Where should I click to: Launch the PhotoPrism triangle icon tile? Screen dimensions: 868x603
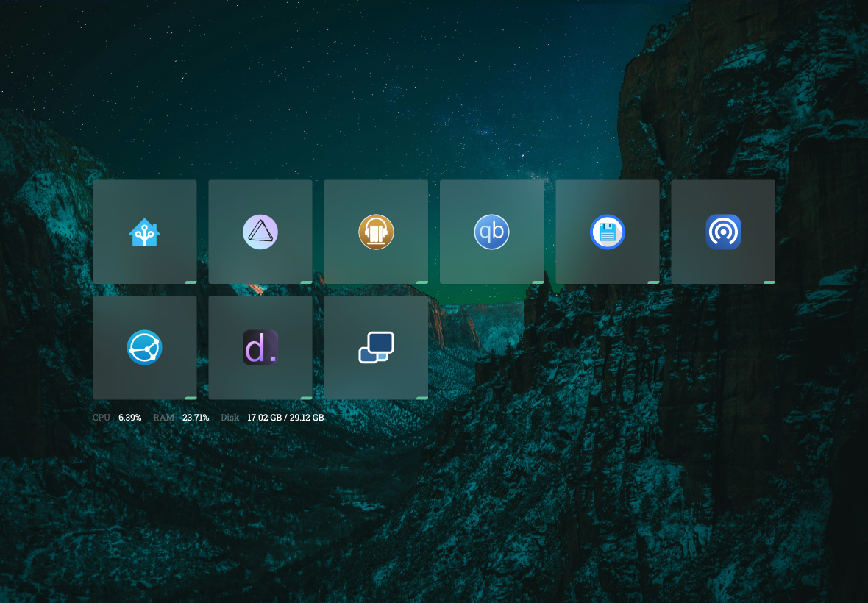260,232
